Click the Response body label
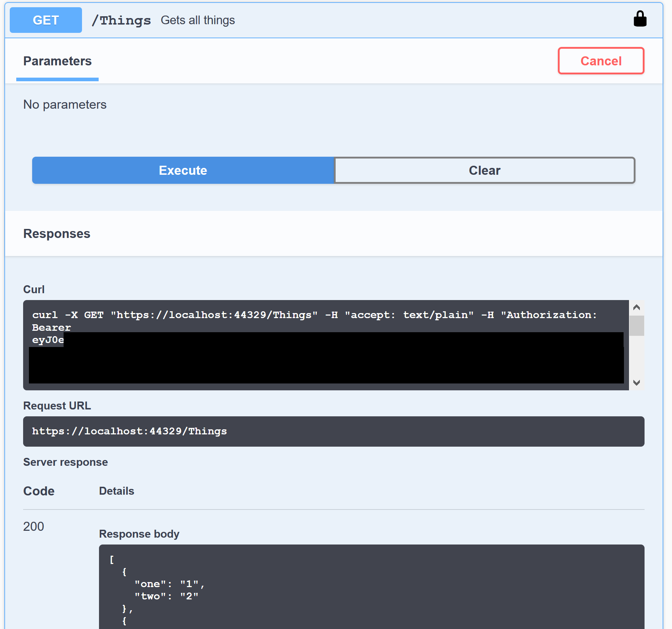The image size is (672, 629). [139, 534]
